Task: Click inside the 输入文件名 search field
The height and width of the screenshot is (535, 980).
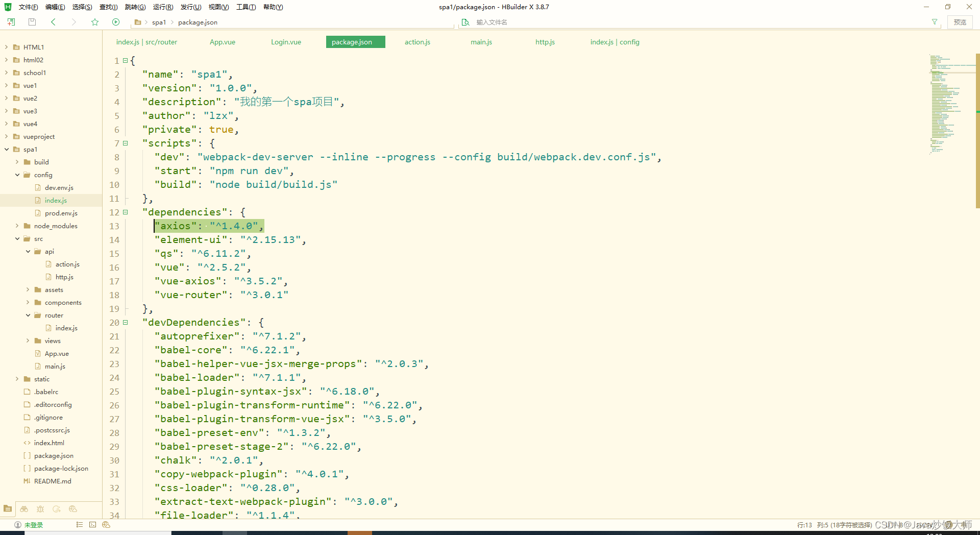Action: point(510,22)
